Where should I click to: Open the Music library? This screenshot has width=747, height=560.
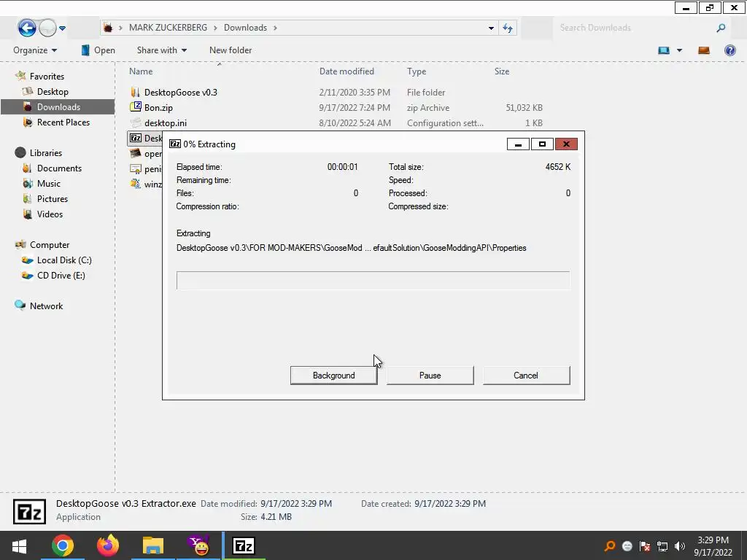49,183
